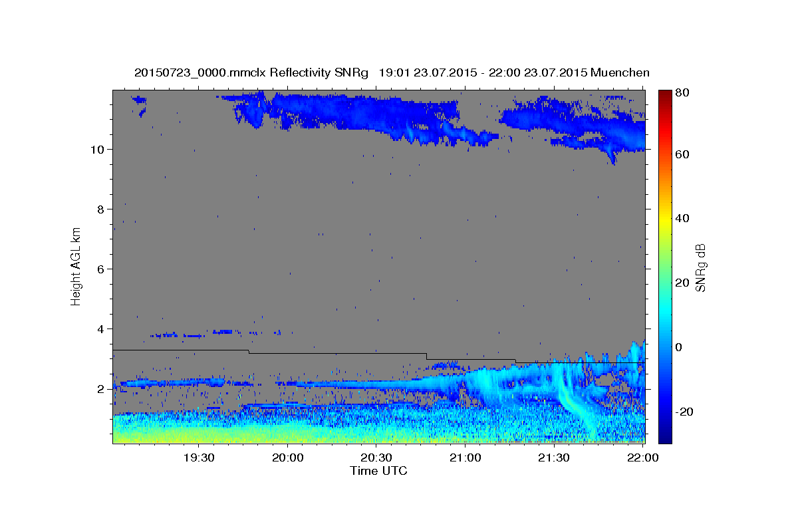Click the 'Height AGL km' axis label
The height and width of the screenshot is (532, 798).
click(76, 266)
